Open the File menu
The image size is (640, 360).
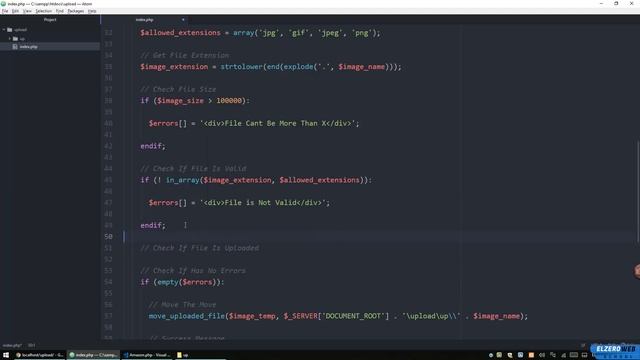pyautogui.click(x=5, y=11)
